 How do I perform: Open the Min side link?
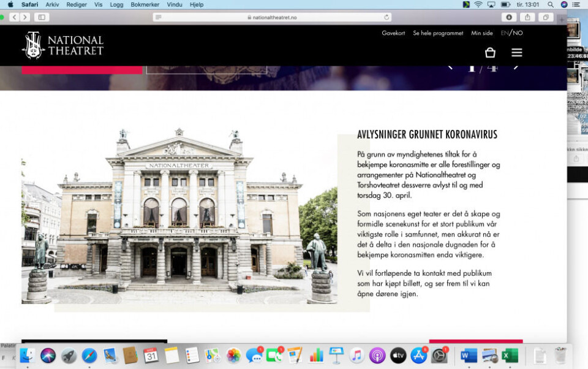coord(481,33)
